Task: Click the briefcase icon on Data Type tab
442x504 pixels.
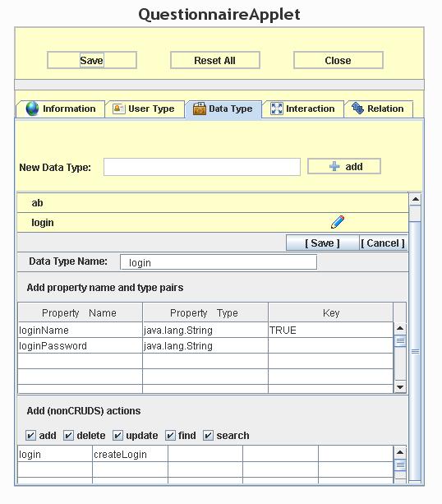Action: click(200, 109)
